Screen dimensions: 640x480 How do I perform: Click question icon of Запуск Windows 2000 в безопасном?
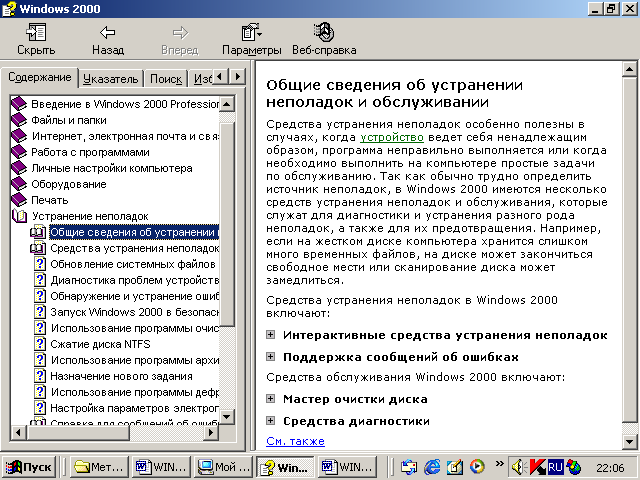coord(40,312)
